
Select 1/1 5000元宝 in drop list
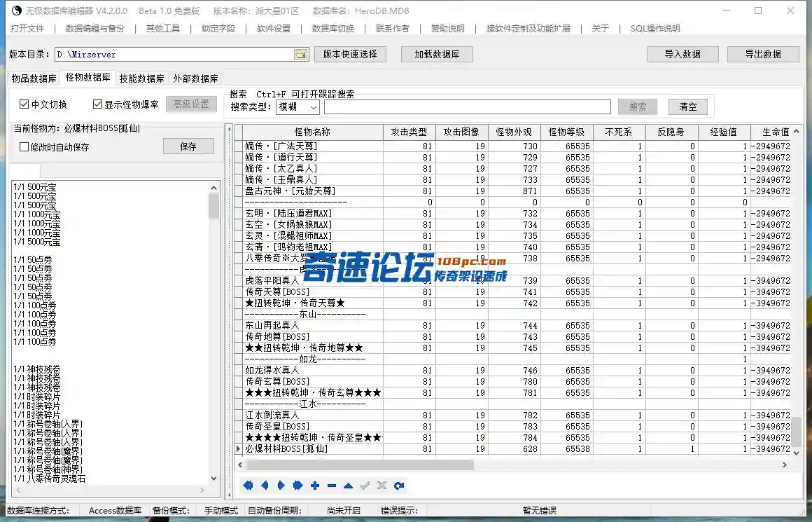37,242
